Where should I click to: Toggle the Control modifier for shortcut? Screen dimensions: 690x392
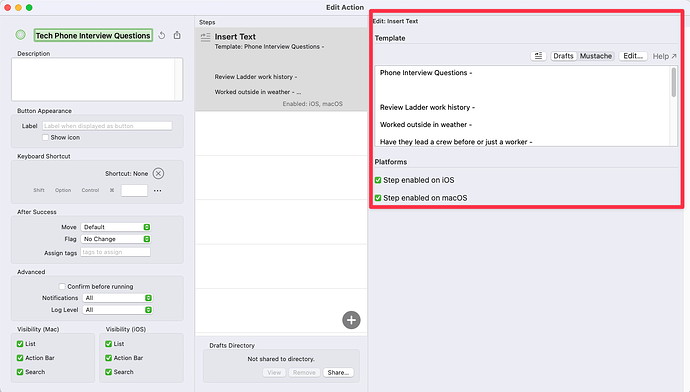(90, 191)
